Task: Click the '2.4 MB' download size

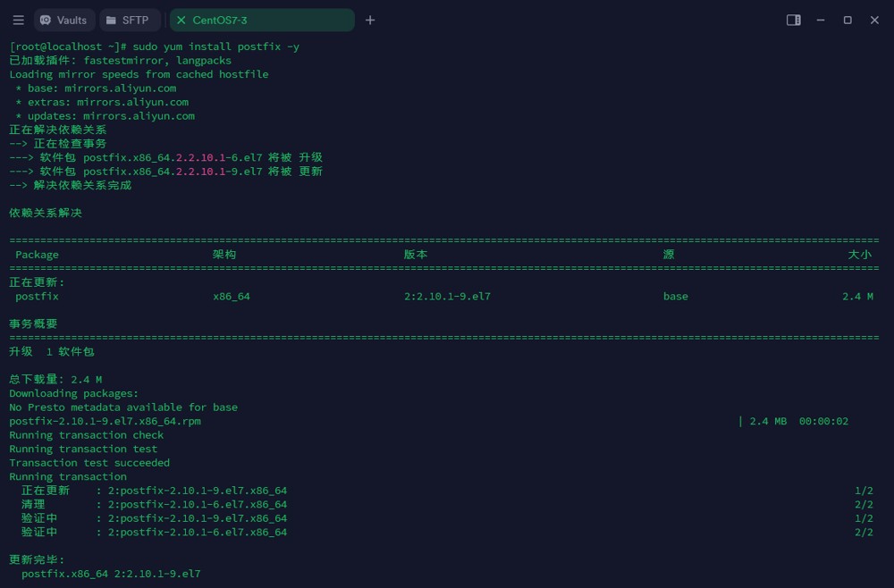Action: click(768, 421)
